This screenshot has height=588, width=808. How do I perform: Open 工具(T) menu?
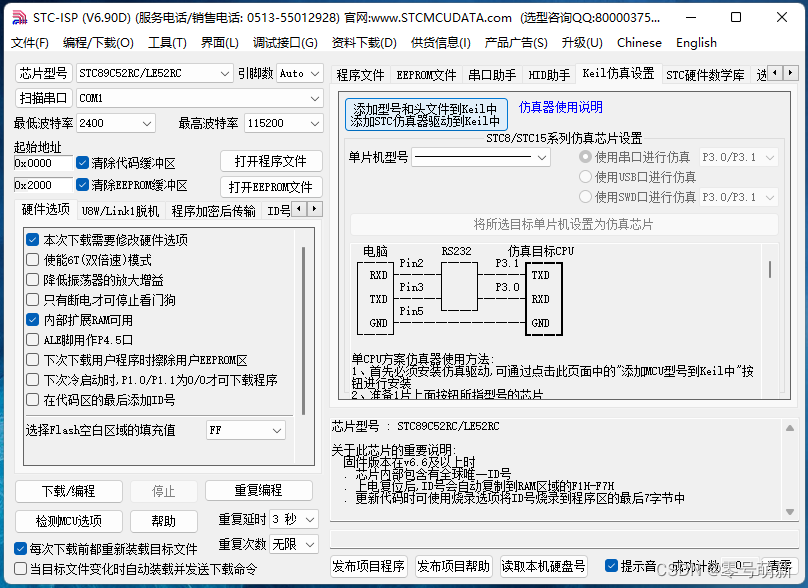click(x=167, y=43)
